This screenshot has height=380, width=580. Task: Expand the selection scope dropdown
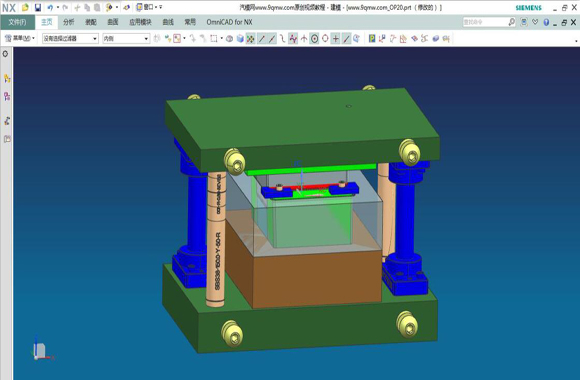(x=126, y=38)
